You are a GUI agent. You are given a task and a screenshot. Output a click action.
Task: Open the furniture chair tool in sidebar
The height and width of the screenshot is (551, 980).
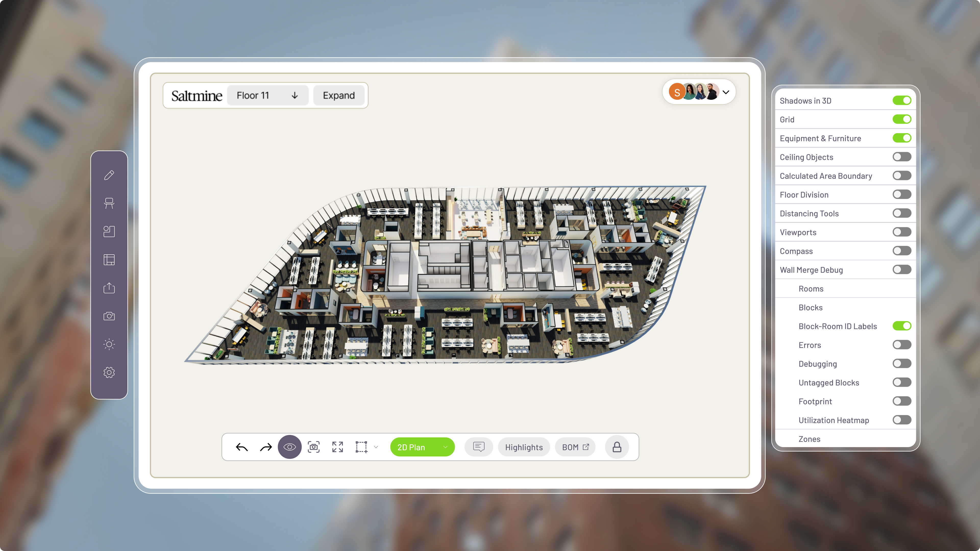pos(109,203)
